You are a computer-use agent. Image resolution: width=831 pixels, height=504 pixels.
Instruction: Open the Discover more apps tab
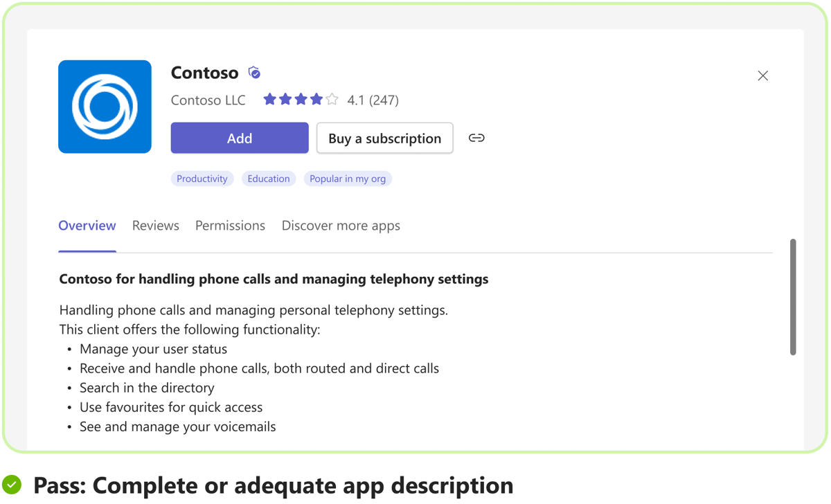point(341,226)
